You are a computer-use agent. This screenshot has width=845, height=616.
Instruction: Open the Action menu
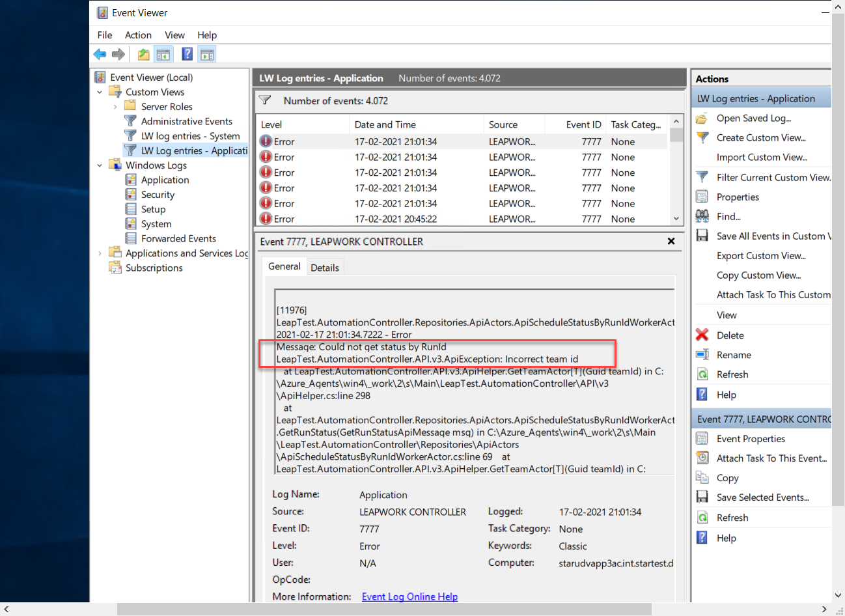click(138, 35)
